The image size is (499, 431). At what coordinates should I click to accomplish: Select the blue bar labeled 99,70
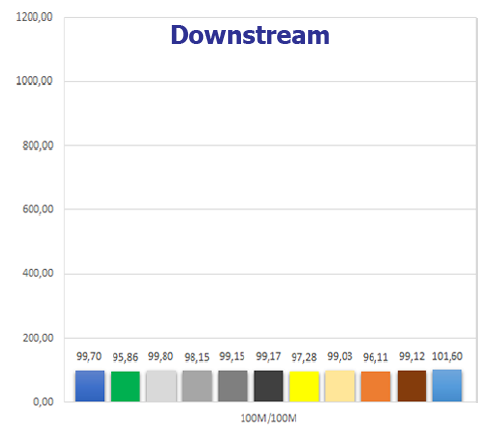(x=90, y=386)
